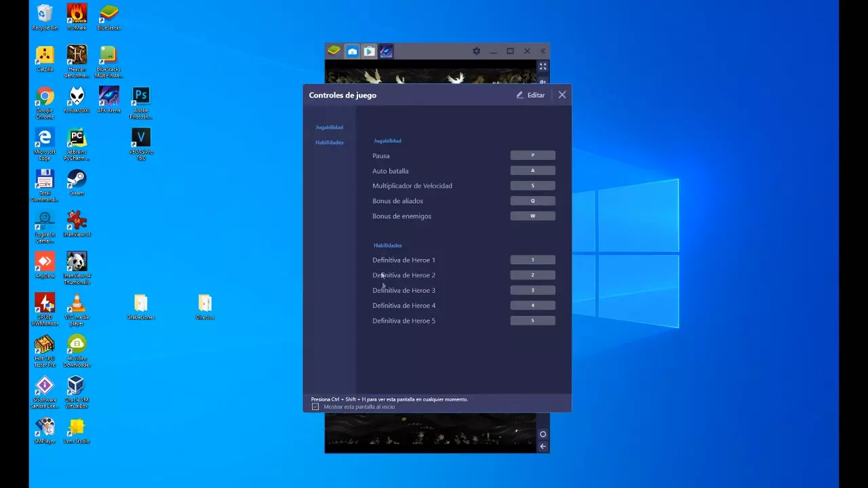Image resolution: width=868 pixels, height=488 pixels.
Task: Click the fullscreen icon in BlueStacks sidebar
Action: coord(542,66)
